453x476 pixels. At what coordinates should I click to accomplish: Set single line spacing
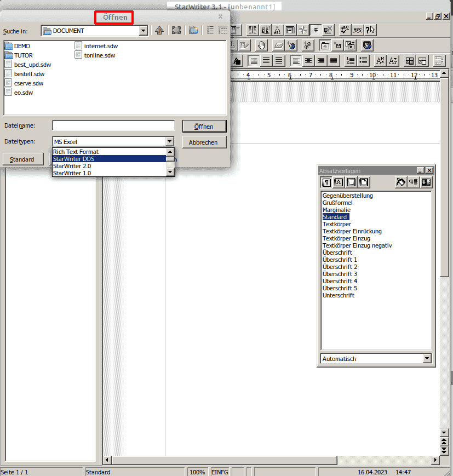(x=254, y=61)
